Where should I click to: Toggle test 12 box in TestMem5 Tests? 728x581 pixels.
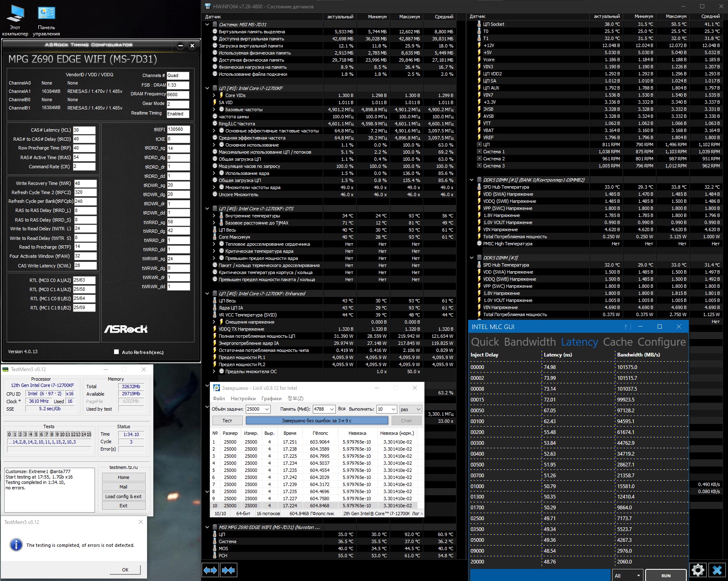73,434
